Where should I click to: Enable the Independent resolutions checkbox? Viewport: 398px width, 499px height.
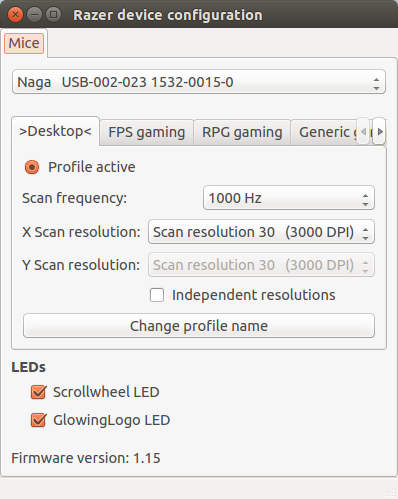157,295
